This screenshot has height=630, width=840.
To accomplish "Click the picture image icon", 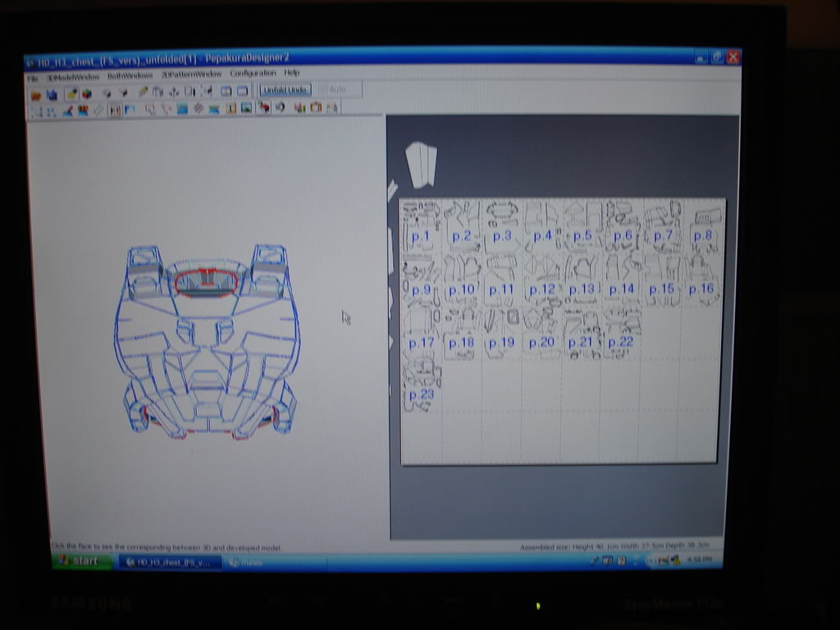I will pos(246,107).
